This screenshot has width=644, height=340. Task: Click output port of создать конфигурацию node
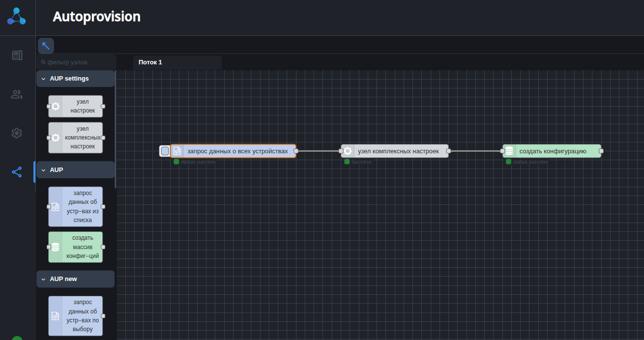click(x=601, y=151)
